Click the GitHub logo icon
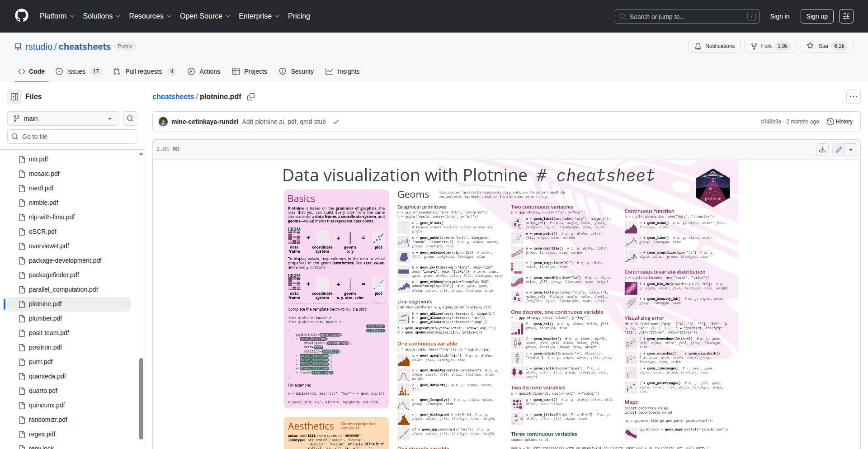The width and height of the screenshot is (868, 449). (x=22, y=16)
